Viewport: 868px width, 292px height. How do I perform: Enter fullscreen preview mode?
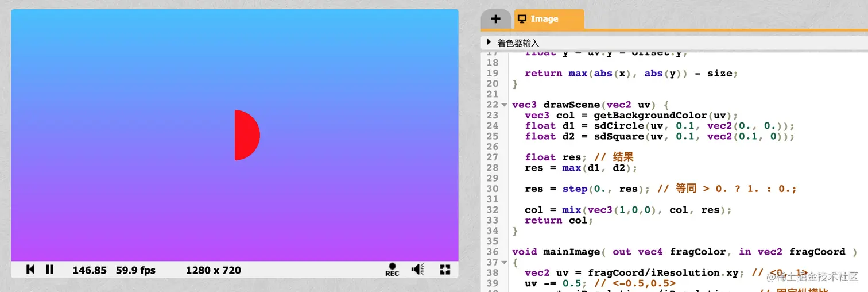click(445, 270)
